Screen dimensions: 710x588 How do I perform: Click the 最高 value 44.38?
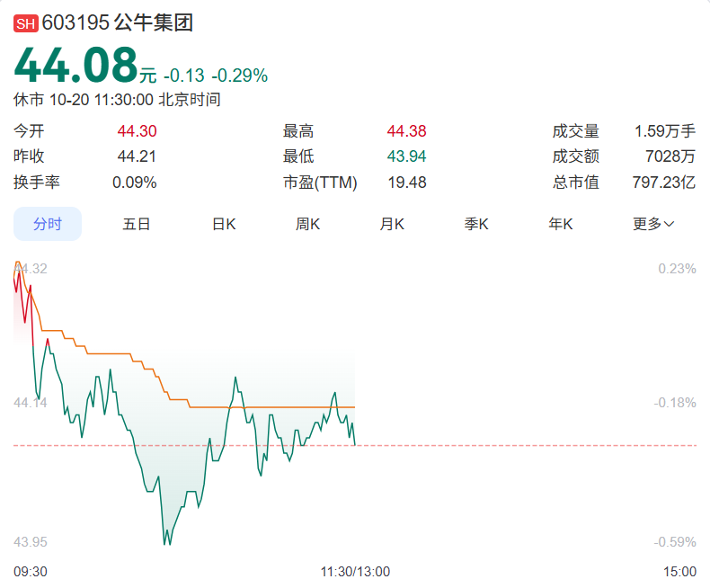406,131
